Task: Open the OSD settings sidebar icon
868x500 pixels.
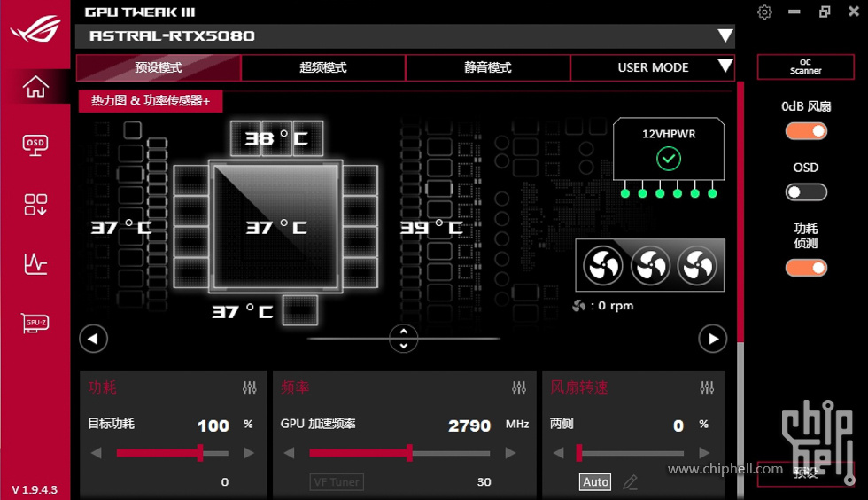Action: tap(35, 145)
